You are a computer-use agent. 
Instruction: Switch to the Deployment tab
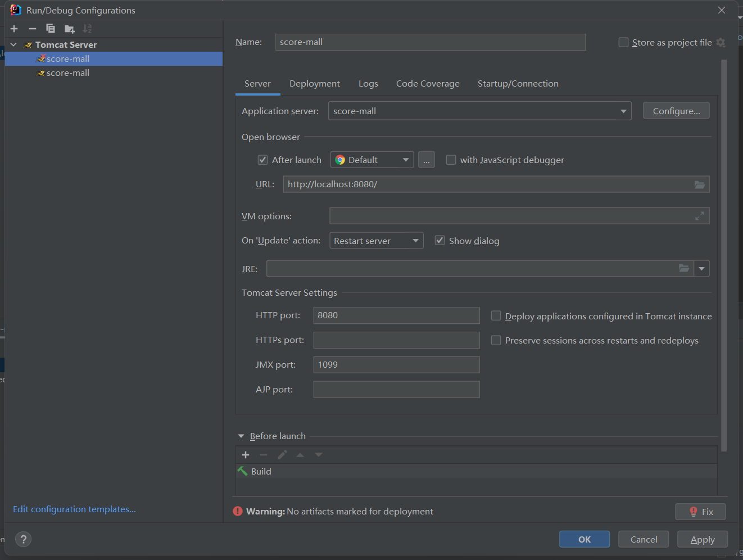314,84
